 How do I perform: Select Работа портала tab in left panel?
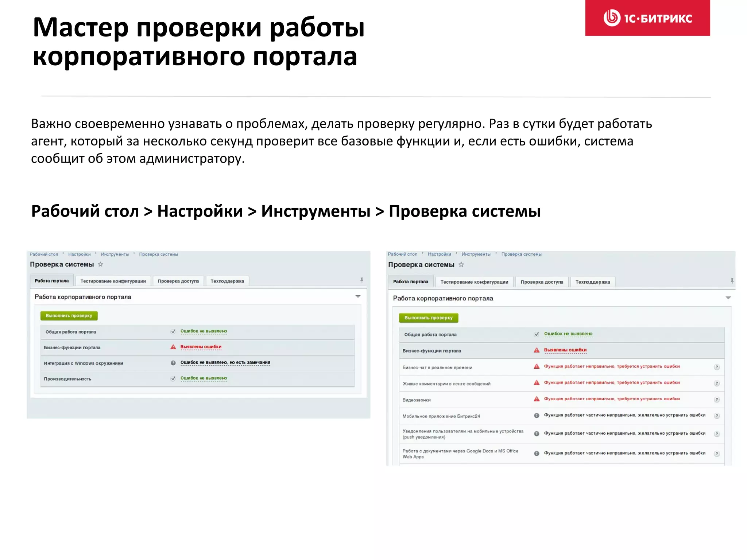pos(52,281)
